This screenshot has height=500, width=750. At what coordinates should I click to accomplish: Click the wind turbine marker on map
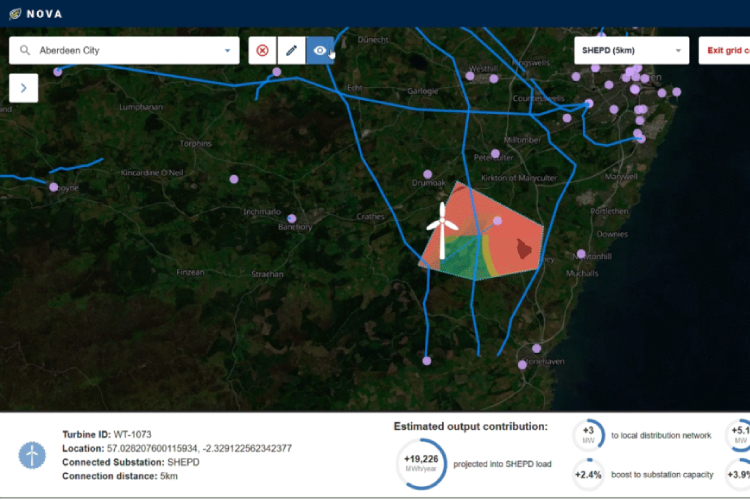coord(438,230)
